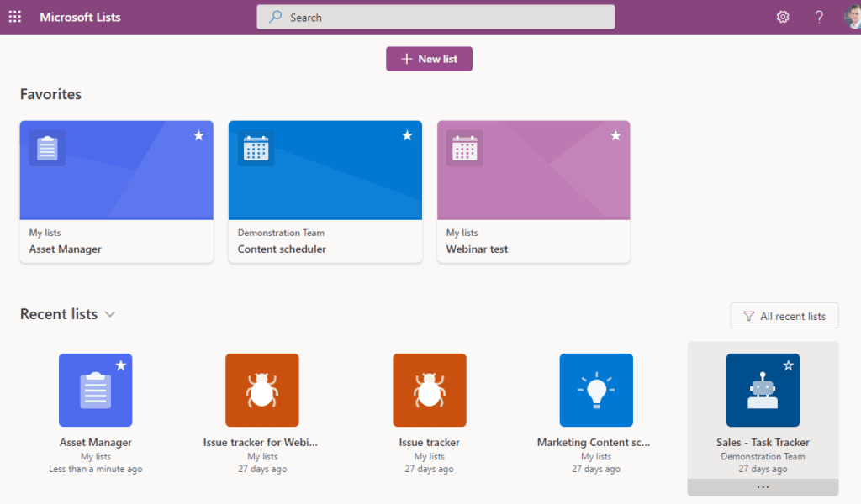
Task: Open the All recent lists filter
Action: pos(784,316)
